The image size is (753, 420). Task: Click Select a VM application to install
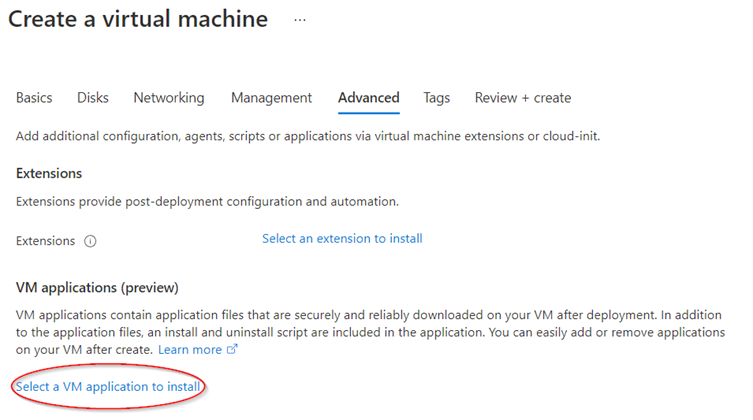click(x=109, y=386)
